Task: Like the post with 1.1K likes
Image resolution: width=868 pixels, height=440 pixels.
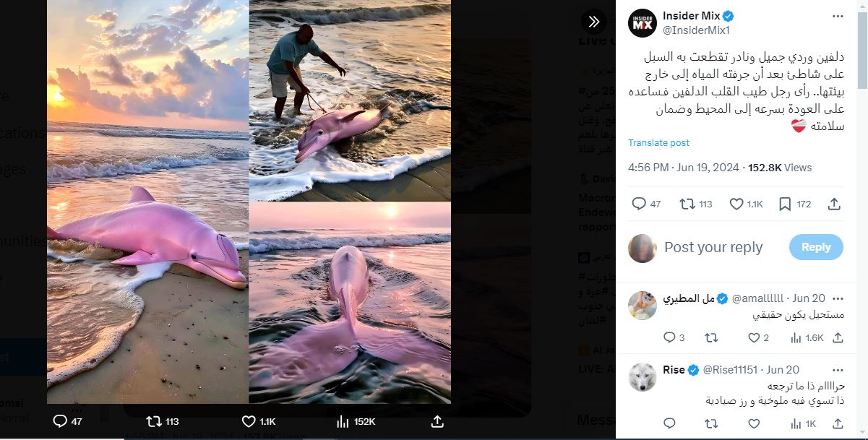Action: pos(736,204)
